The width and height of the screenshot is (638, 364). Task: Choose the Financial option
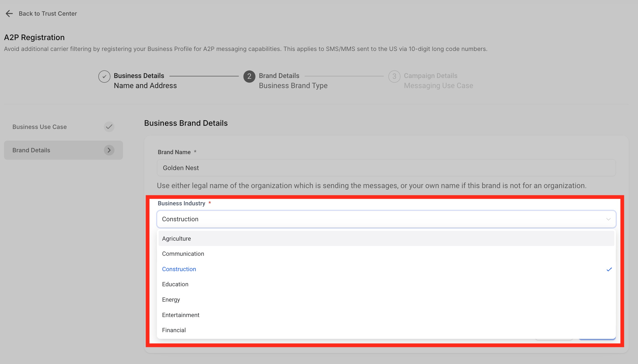(x=386, y=330)
